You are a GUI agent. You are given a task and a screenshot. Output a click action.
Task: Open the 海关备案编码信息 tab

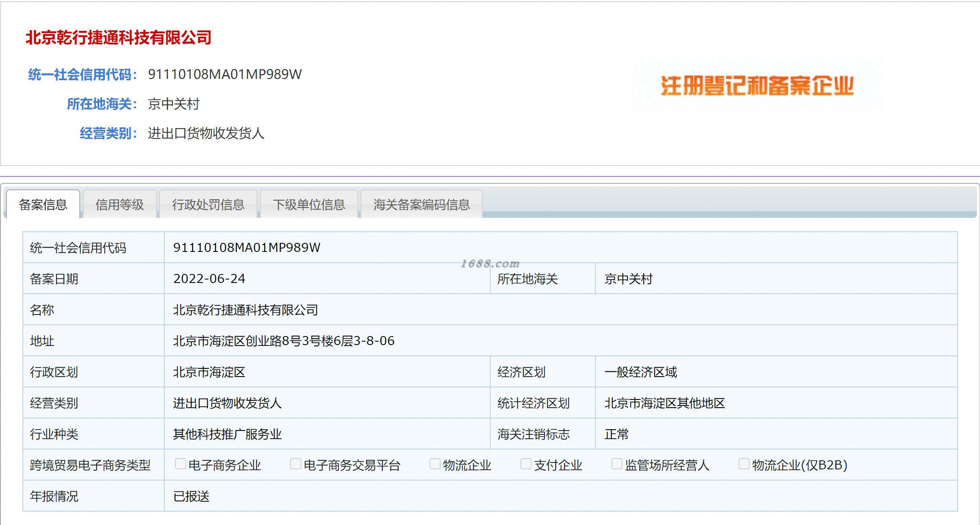pyautogui.click(x=421, y=204)
